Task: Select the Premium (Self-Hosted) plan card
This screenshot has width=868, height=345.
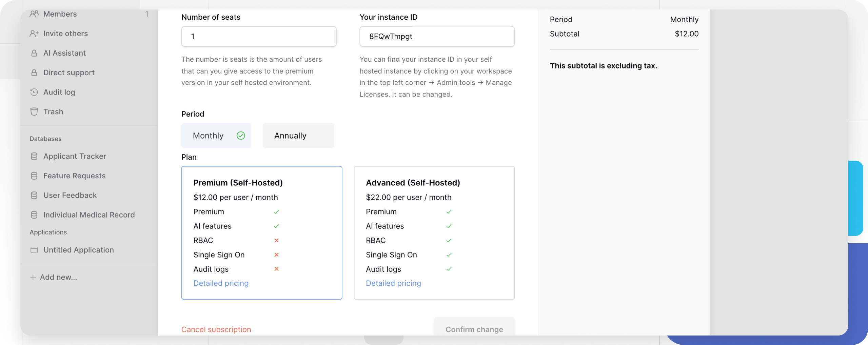Action: (261, 232)
